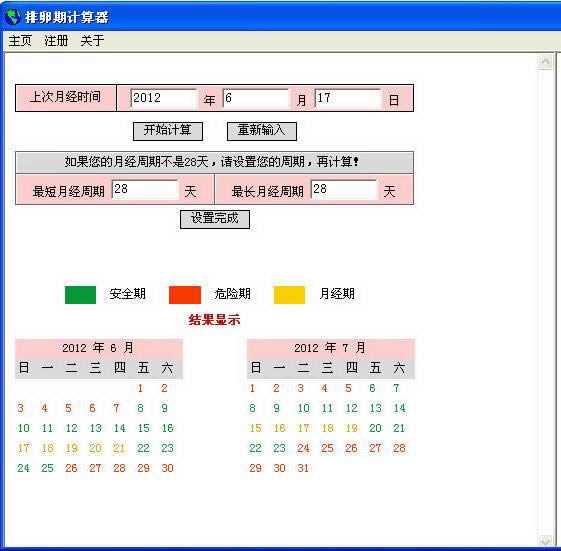The height and width of the screenshot is (551, 561).
Task: Click the yellow 月经期 color swatch
Action: coord(289,295)
